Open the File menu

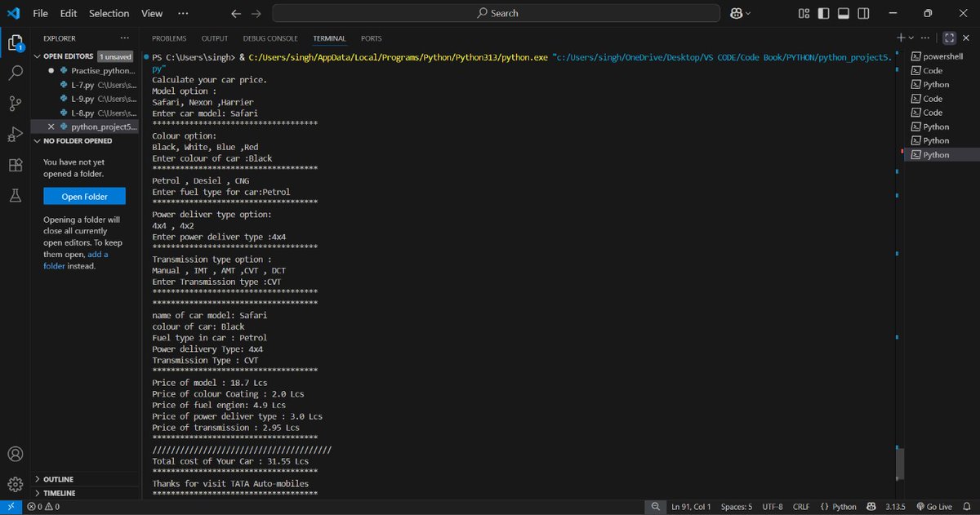(41, 13)
